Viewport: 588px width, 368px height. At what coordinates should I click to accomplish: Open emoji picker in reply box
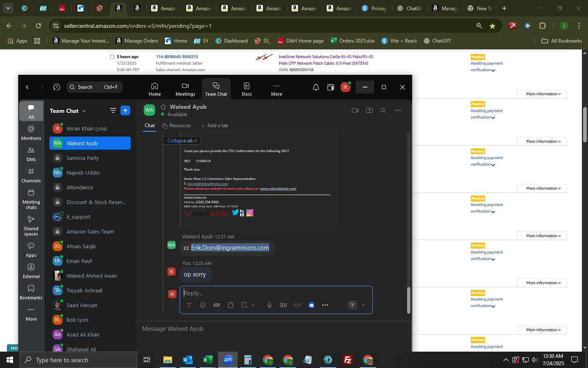[203, 305]
